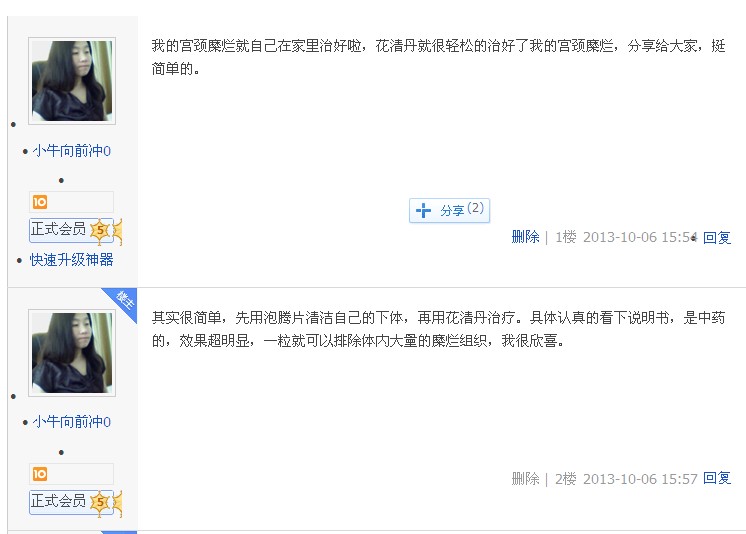The height and width of the screenshot is (534, 746).
Task: Open username 小牛向前冲0 in first post
Action: tap(72, 151)
